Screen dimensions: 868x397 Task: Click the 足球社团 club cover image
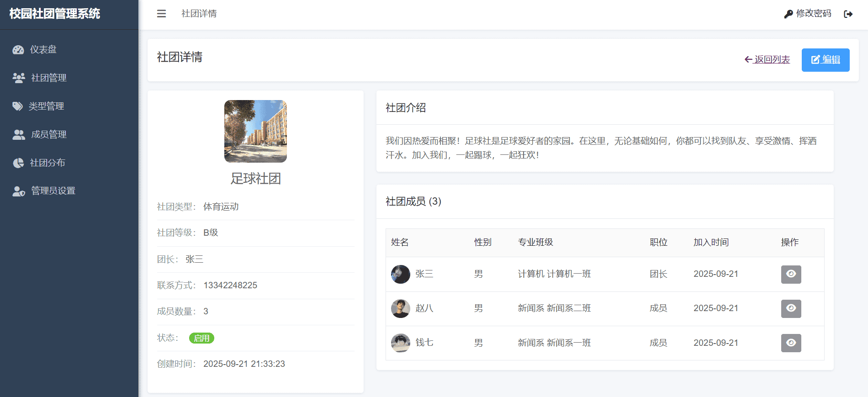pyautogui.click(x=255, y=131)
